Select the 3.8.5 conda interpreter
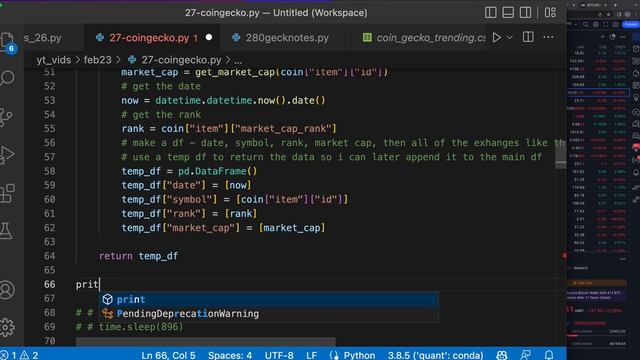 [435, 355]
